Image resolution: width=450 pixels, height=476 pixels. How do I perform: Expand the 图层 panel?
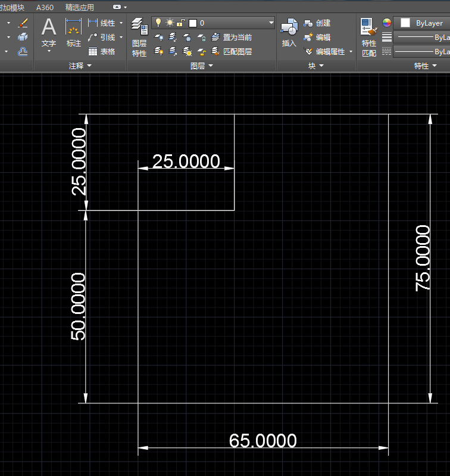(202, 66)
